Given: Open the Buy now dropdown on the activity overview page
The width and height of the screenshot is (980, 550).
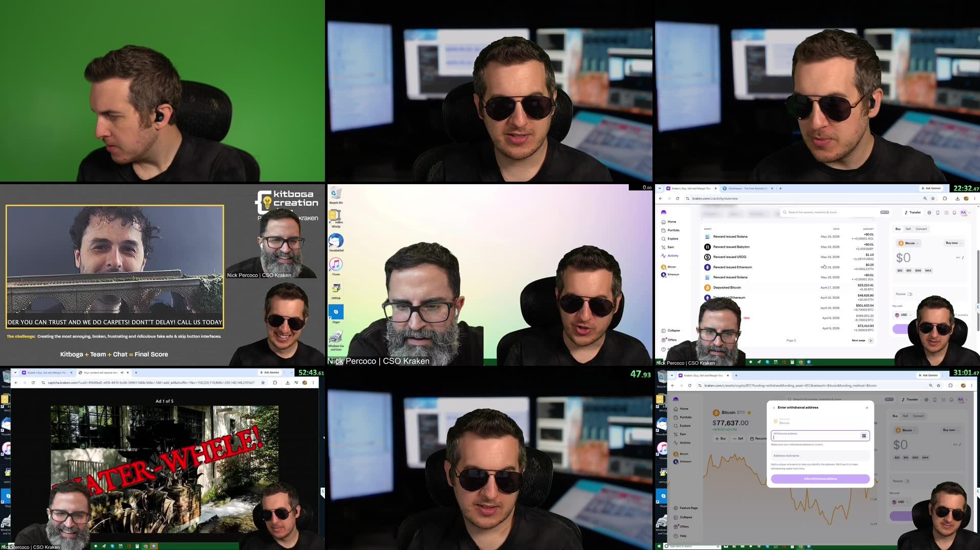Looking at the screenshot, I should click(953, 243).
